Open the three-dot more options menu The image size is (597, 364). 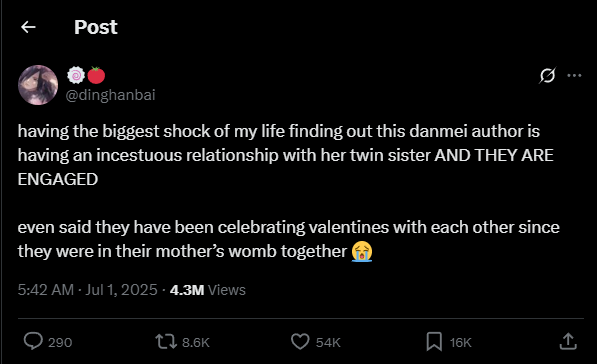(574, 75)
